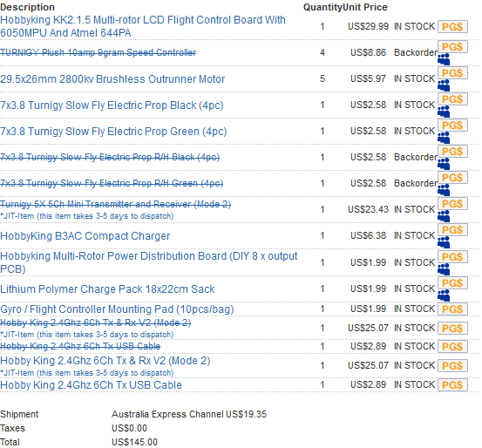Click the blue people icon for Turnigy 5X Mini Transmitter
Viewport: 482px width, 448px height.
click(444, 216)
